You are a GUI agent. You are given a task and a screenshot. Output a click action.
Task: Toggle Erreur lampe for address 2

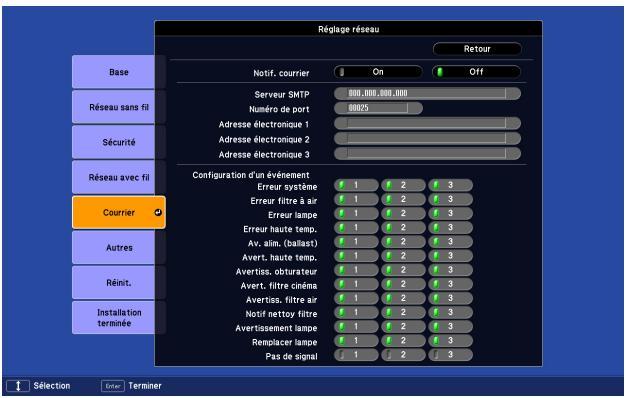(403, 213)
